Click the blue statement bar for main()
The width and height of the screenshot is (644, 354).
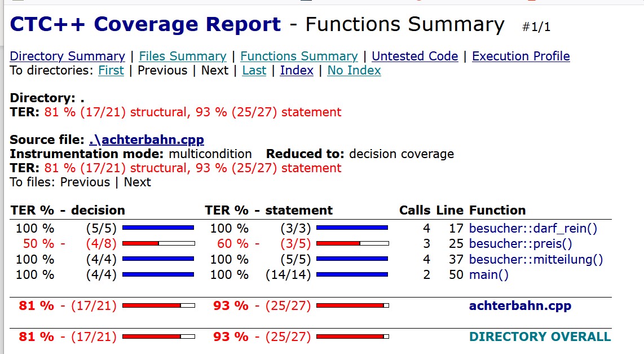(x=352, y=274)
